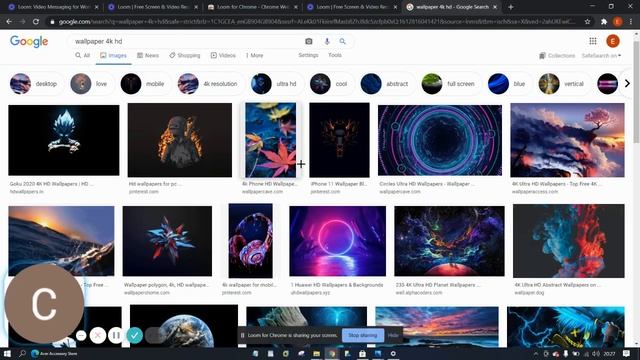Viewport: 640px width, 360px height.
Task: Open the neon ring Huawei wallpaper thumbnail
Action: (338, 241)
